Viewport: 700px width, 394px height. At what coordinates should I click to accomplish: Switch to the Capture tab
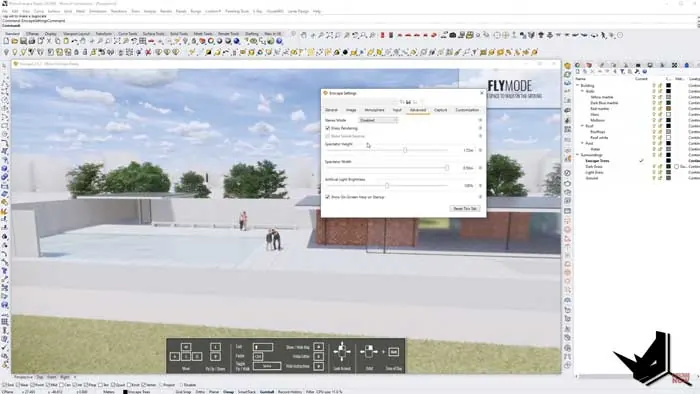pyautogui.click(x=440, y=110)
